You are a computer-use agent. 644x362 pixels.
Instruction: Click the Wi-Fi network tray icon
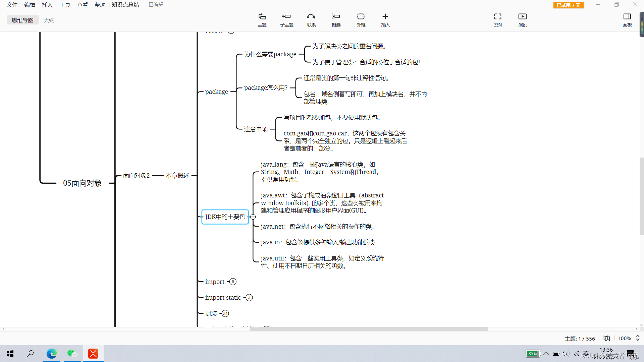(577, 354)
